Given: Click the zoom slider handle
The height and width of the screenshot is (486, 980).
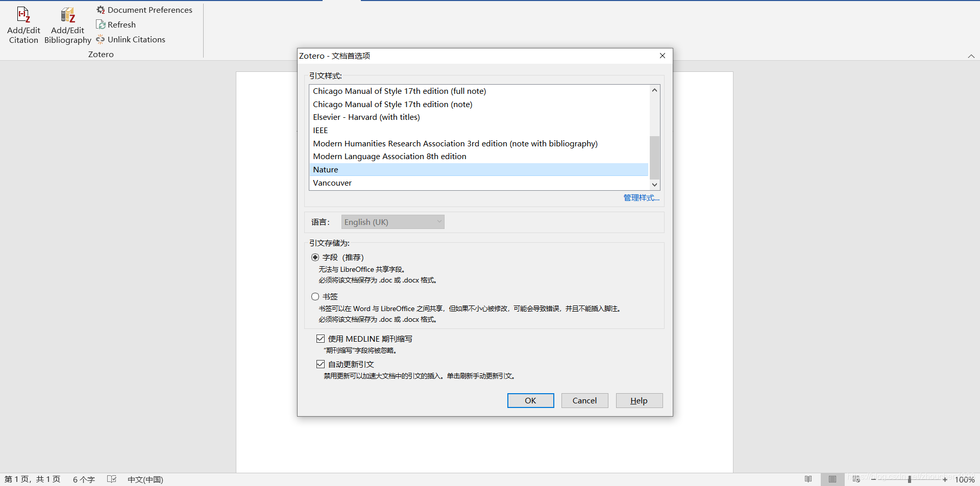Looking at the screenshot, I should (910, 479).
